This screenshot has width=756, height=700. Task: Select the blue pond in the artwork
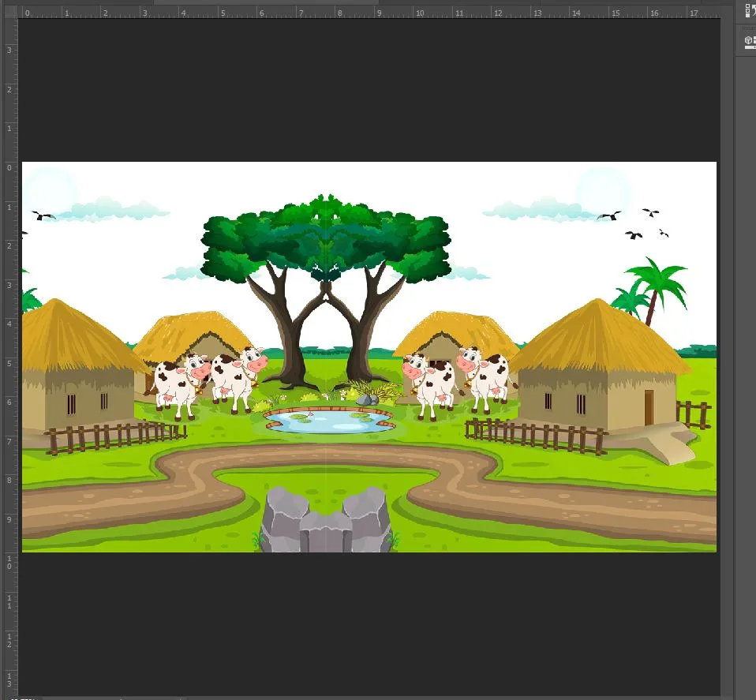coord(327,421)
